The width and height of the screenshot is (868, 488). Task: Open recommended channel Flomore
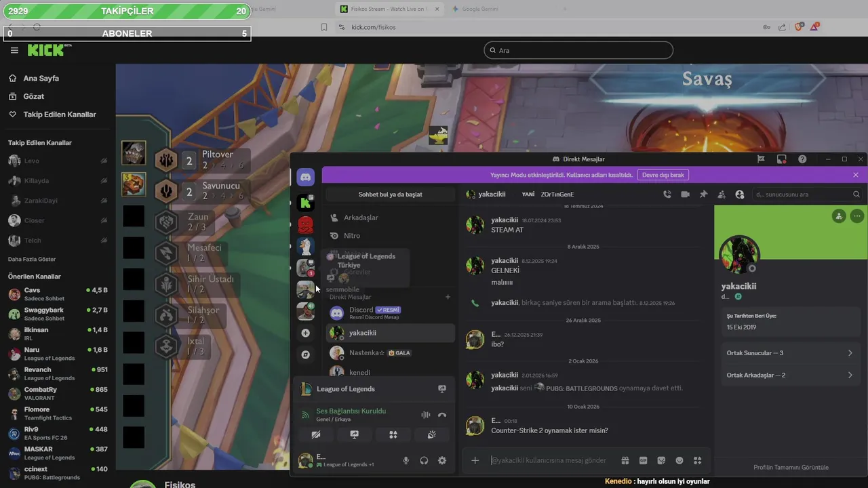coord(58,413)
